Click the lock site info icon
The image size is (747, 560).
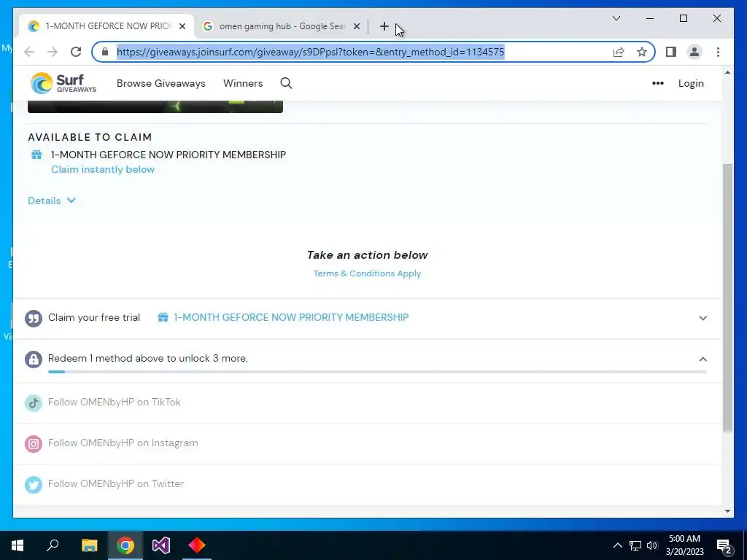tap(105, 52)
